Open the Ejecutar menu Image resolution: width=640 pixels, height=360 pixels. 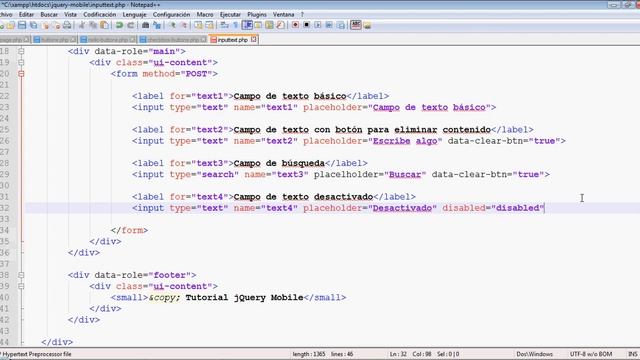click(230, 14)
